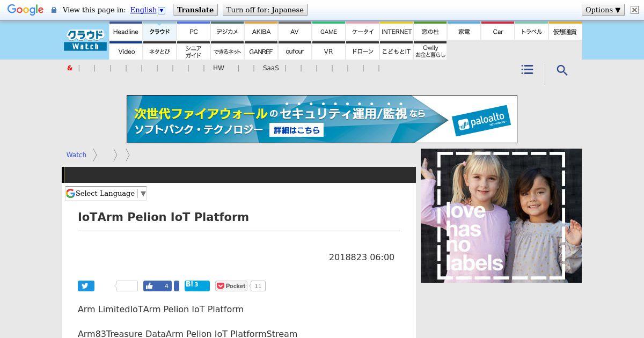Click the Facebook like button
This screenshot has width=644, height=338.
click(157, 286)
